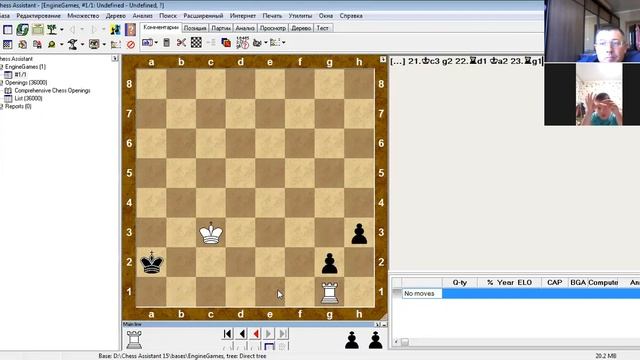Click the notation text 21.Фc3 g2
This screenshot has width=640, height=360.
[x=430, y=61]
